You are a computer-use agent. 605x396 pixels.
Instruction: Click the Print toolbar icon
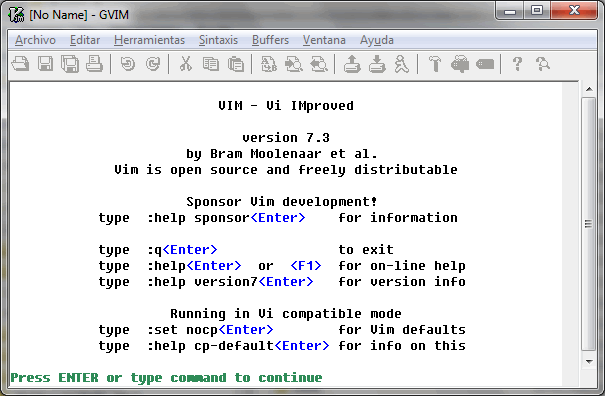[95, 64]
